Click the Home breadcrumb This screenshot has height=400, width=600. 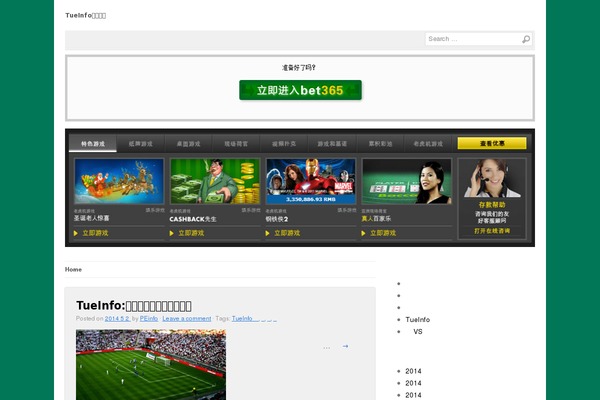tap(73, 269)
